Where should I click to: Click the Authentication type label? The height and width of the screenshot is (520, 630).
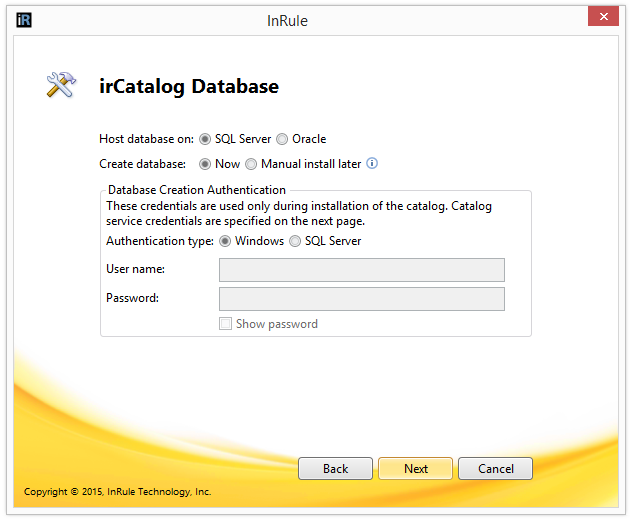click(x=160, y=241)
